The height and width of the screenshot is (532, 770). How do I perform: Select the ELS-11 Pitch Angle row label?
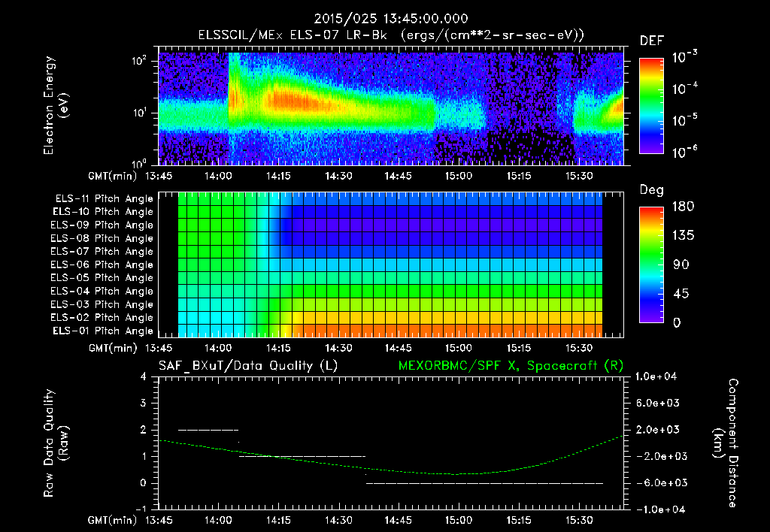click(x=104, y=199)
